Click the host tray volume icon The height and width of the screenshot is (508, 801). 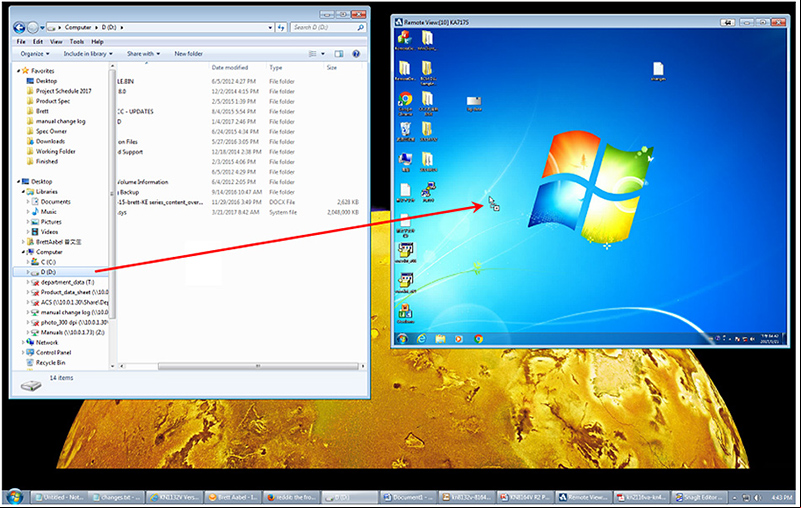tap(757, 497)
